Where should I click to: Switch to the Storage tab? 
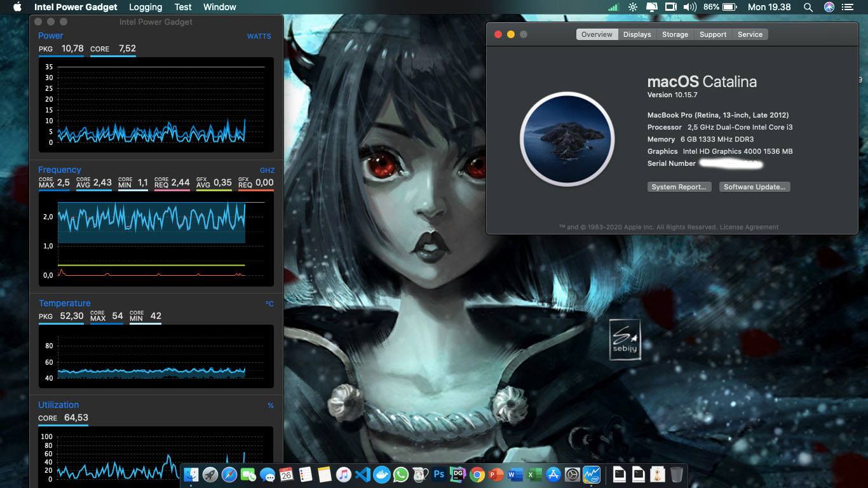tap(675, 34)
